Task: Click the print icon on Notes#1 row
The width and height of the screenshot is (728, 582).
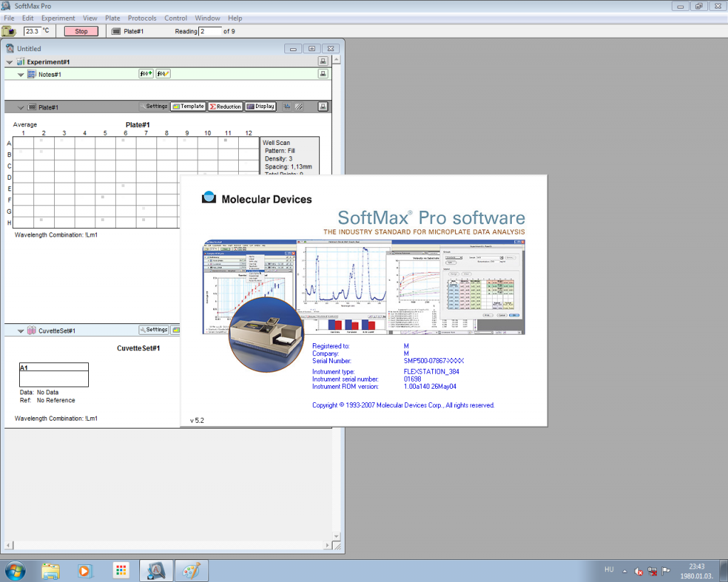Action: [x=323, y=74]
